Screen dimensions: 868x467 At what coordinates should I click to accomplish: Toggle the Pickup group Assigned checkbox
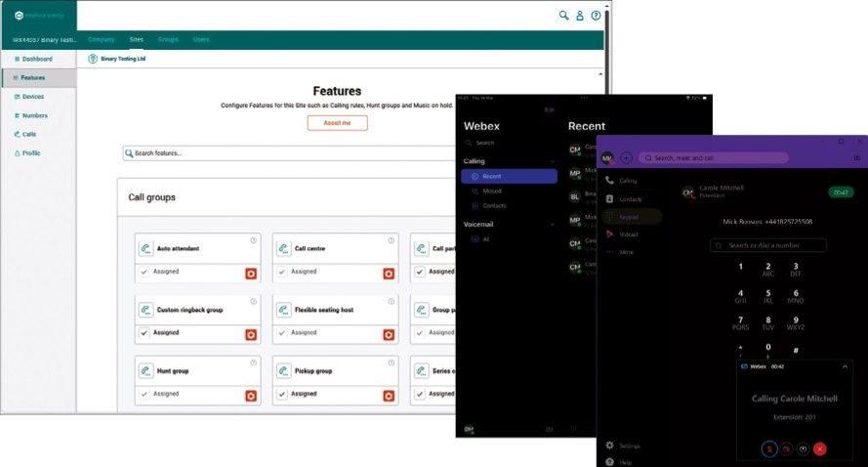tap(282, 394)
